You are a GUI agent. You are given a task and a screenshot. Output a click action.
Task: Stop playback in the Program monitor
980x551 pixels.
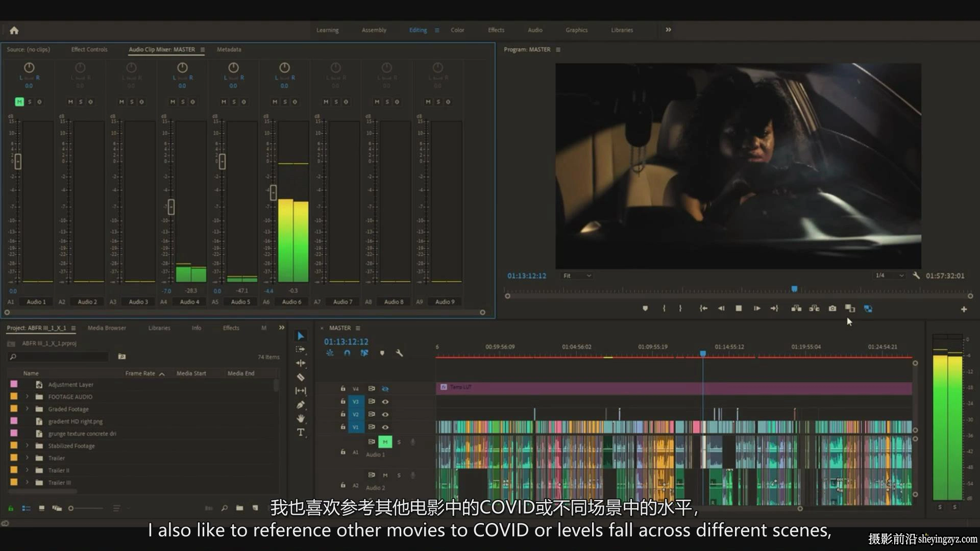739,309
